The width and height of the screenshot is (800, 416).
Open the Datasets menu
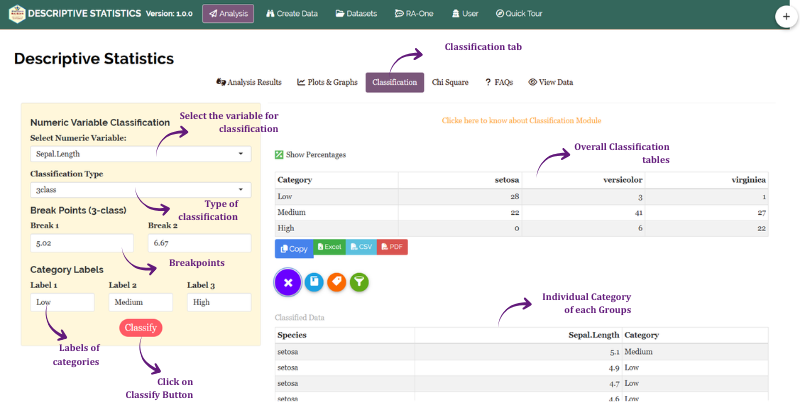pos(356,14)
